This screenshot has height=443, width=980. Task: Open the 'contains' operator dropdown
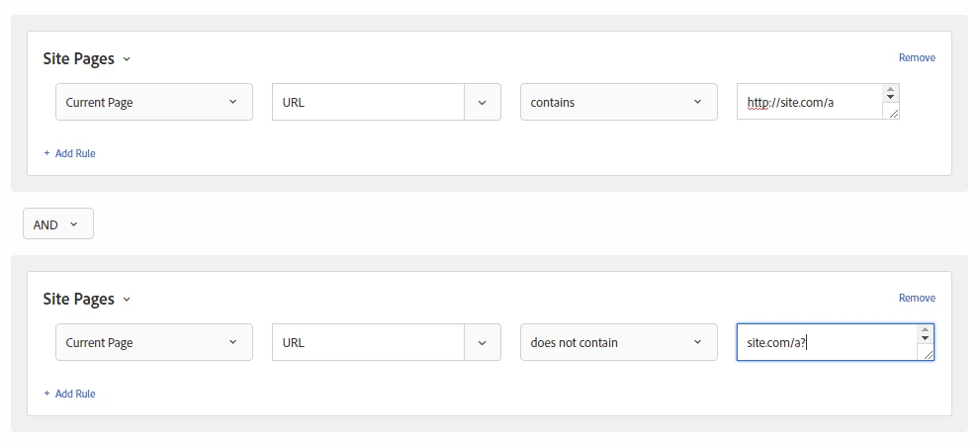619,102
